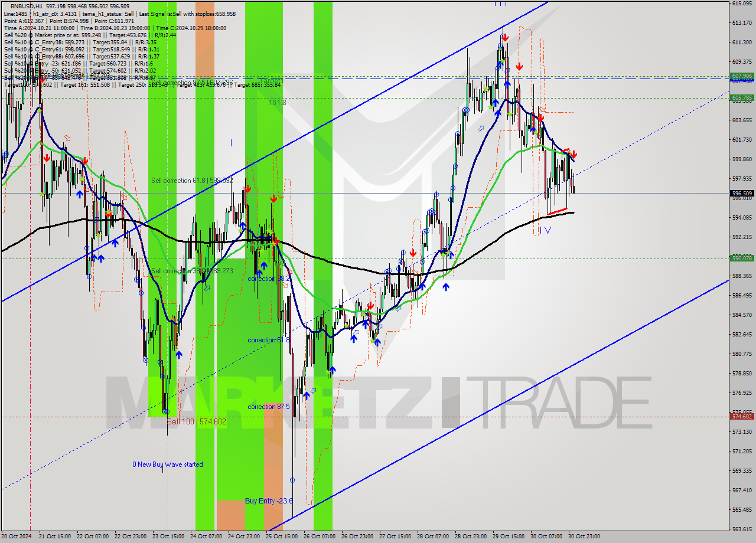The width and height of the screenshot is (756, 543).
Task: Click the '27 Oct 15:00' time label
Action: (x=394, y=537)
